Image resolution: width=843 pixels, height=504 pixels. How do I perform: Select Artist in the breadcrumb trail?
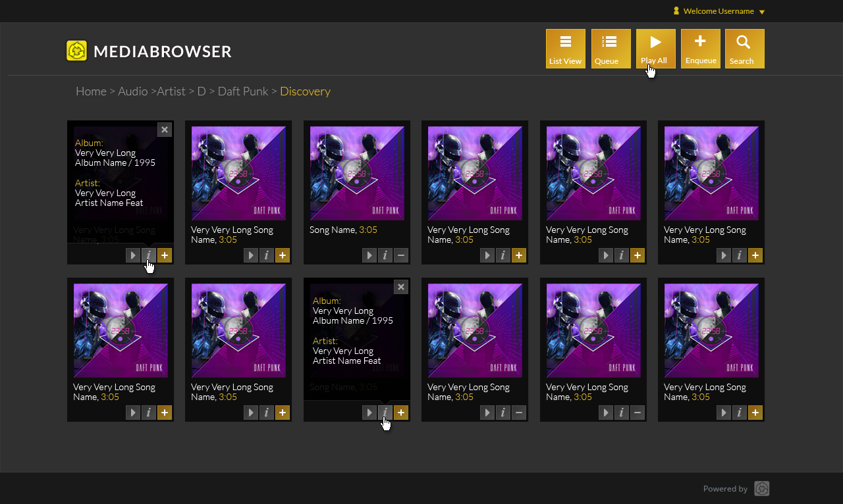(x=171, y=91)
